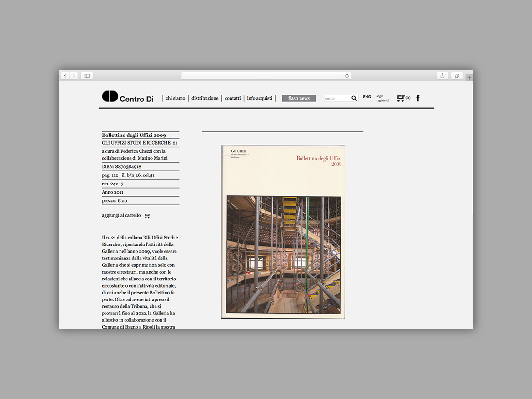Screen dimensions: 532x399
Task: Click the browser address bar
Action: [x=266, y=75]
